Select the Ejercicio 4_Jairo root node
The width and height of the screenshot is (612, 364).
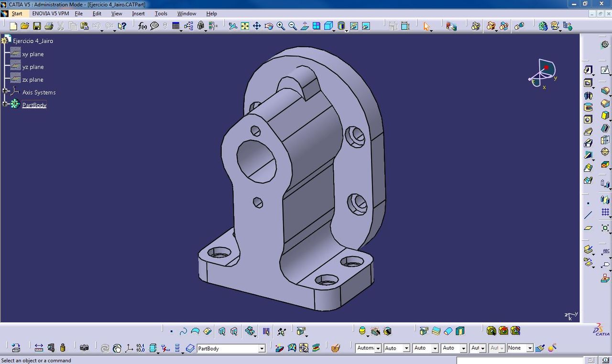[x=33, y=41]
